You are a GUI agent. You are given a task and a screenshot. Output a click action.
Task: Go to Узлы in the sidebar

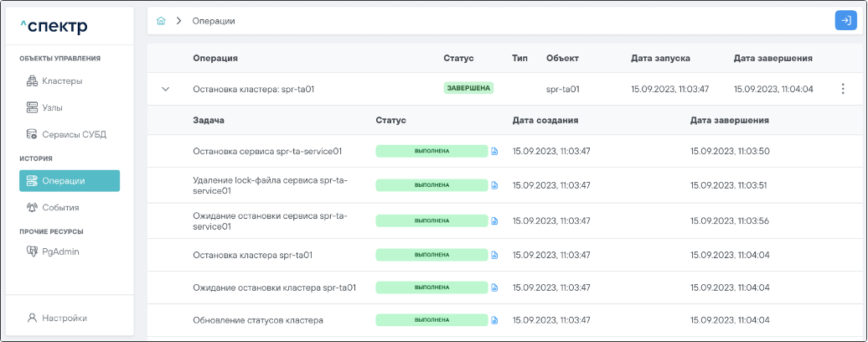(52, 108)
